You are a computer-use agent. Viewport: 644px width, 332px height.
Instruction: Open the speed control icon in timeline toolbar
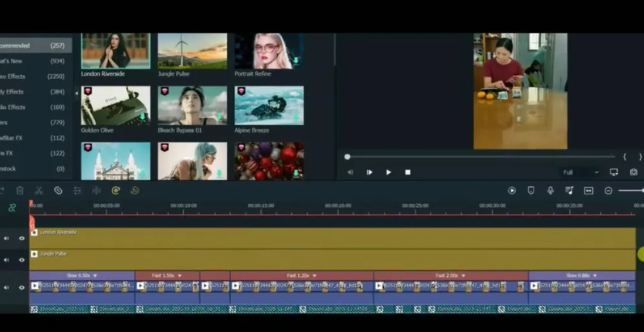pyautogui.click(x=115, y=191)
